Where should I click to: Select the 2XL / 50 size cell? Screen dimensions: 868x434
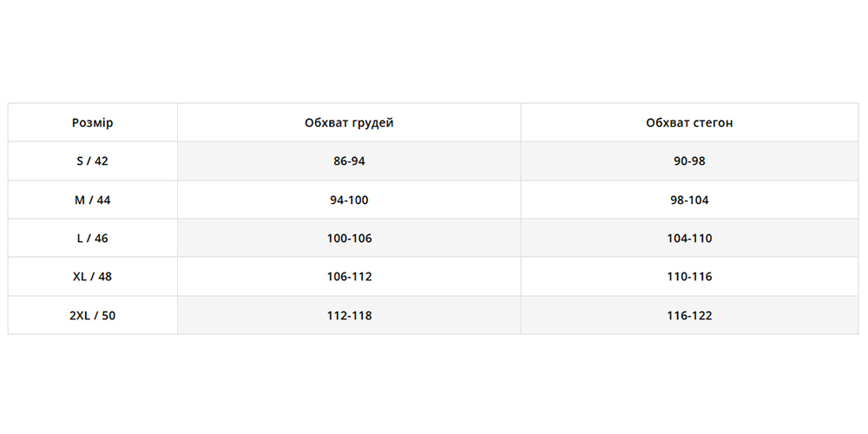coord(92,316)
